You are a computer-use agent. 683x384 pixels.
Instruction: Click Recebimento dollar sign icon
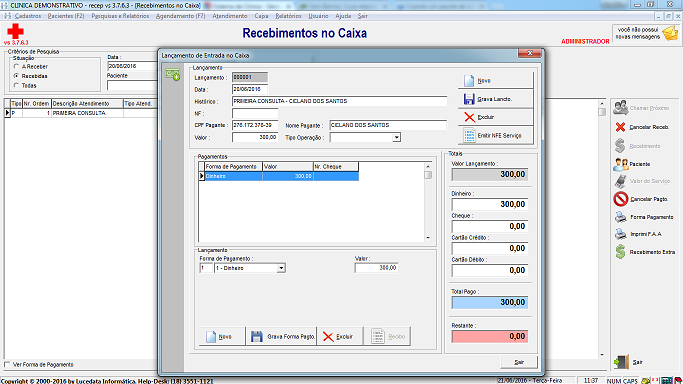(620, 146)
